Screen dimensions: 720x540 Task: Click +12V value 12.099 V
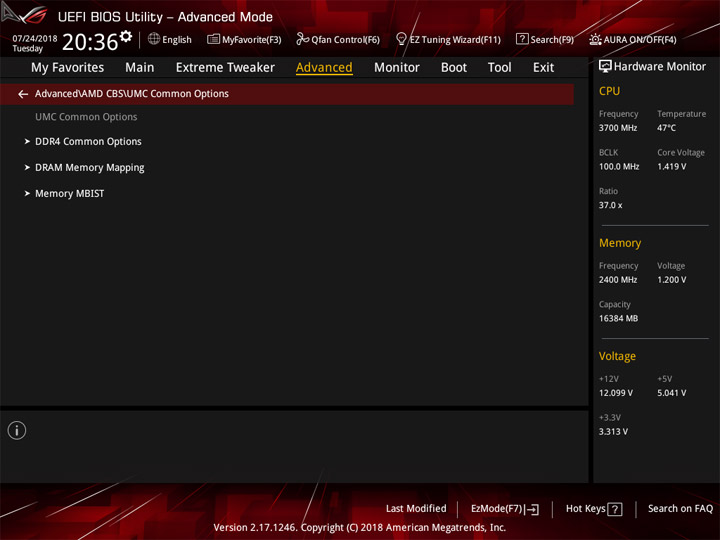(x=615, y=393)
